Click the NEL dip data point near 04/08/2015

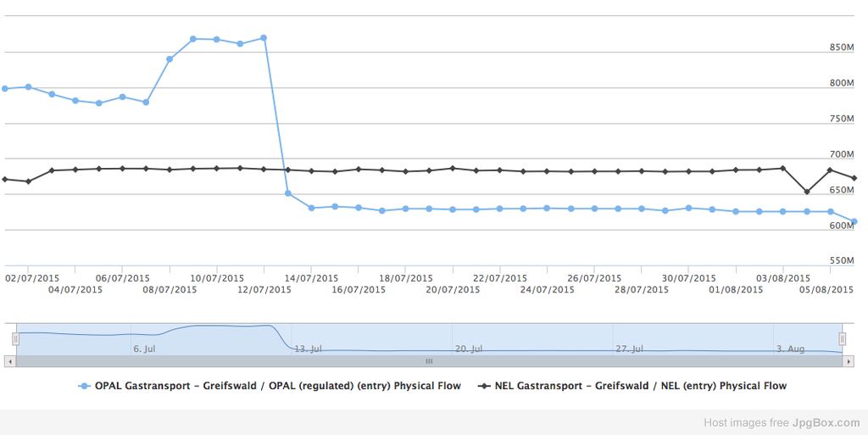pyautogui.click(x=807, y=192)
